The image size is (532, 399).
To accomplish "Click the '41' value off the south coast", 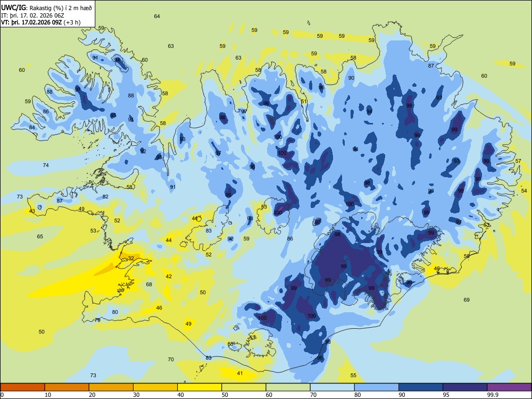I will click(240, 373).
